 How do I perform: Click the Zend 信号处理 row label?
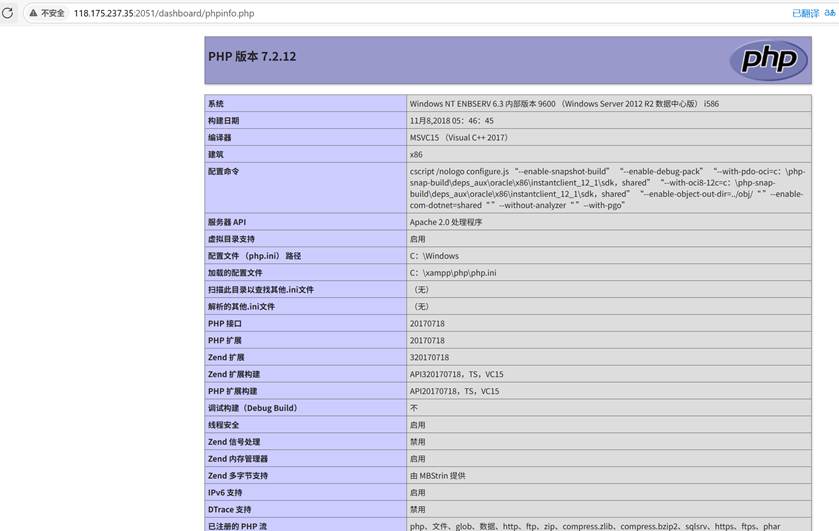click(x=234, y=442)
